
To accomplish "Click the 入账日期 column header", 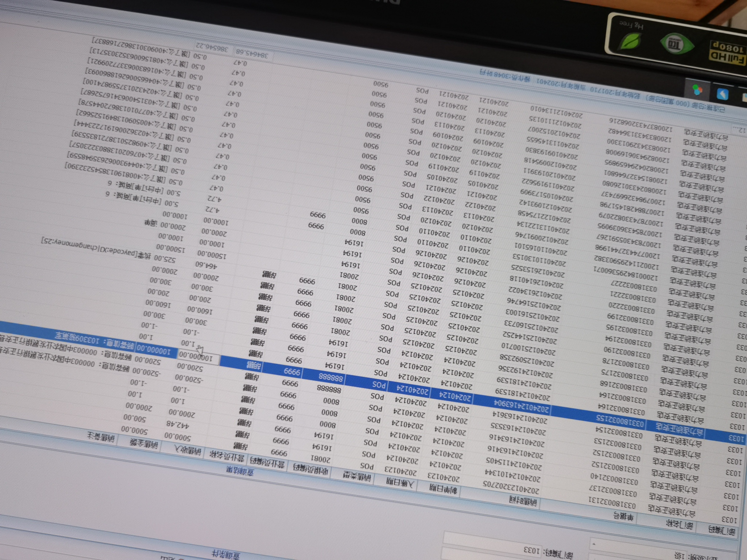I will coord(400,482).
